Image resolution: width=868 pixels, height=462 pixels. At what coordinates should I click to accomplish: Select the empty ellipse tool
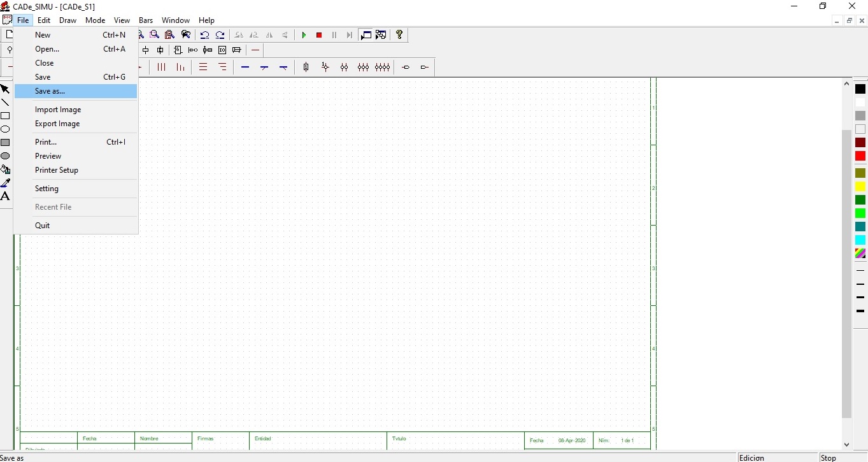click(x=5, y=129)
